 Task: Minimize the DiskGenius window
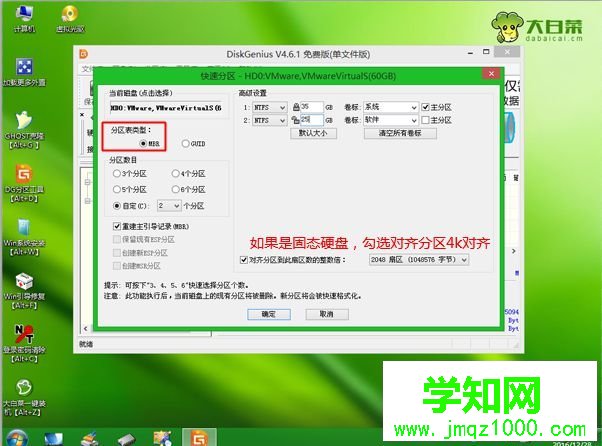point(470,52)
